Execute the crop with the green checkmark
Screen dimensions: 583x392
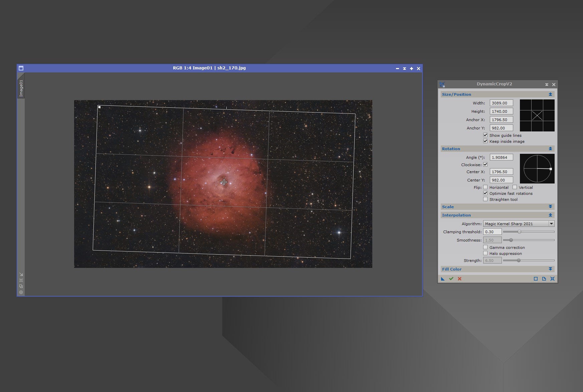[x=451, y=279]
